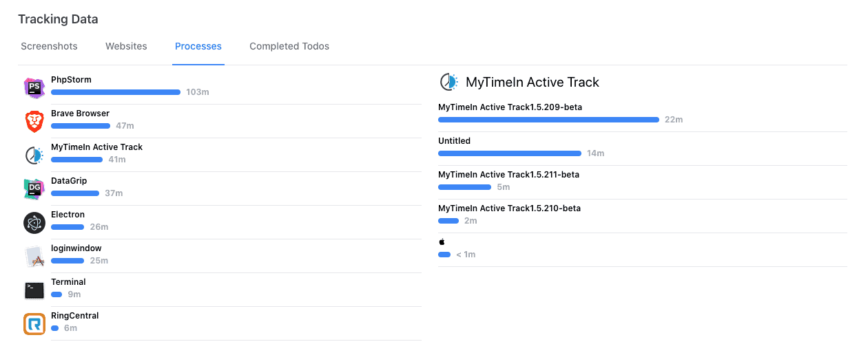Open the Websites tab
The height and width of the screenshot is (344, 868).
click(x=126, y=46)
